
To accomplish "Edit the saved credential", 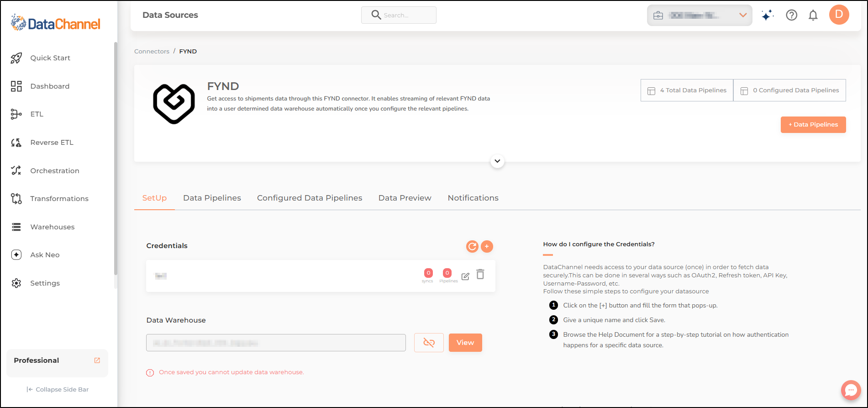I will coord(465,276).
